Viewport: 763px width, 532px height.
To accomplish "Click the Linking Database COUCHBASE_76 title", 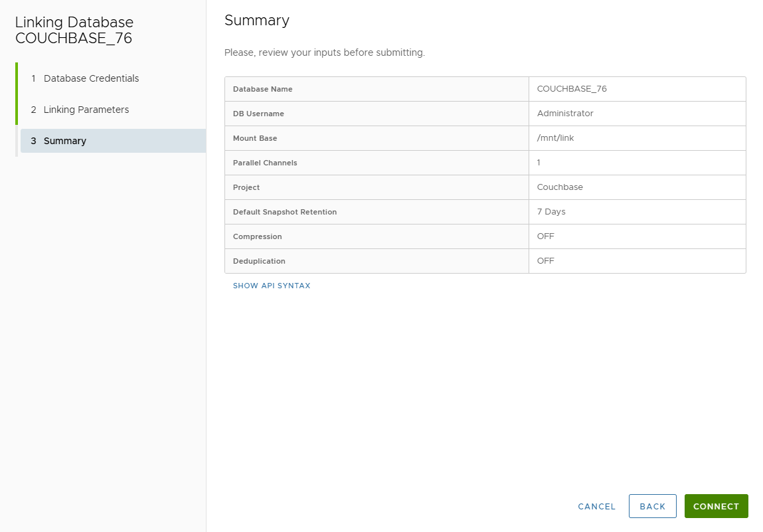I will (x=74, y=30).
